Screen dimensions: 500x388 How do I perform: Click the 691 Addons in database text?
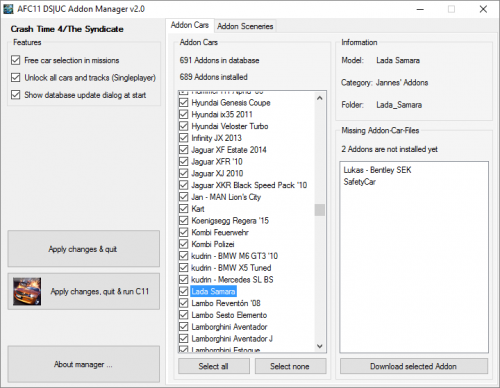(219, 60)
